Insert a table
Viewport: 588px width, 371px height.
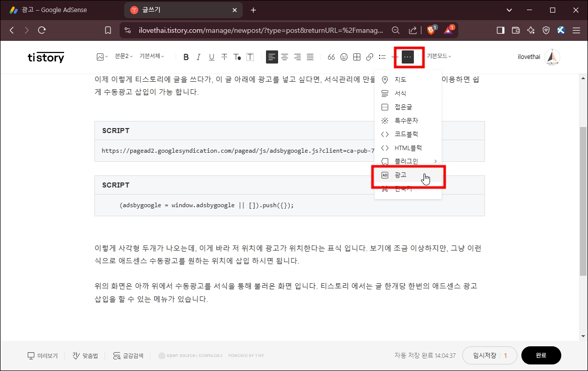356,56
